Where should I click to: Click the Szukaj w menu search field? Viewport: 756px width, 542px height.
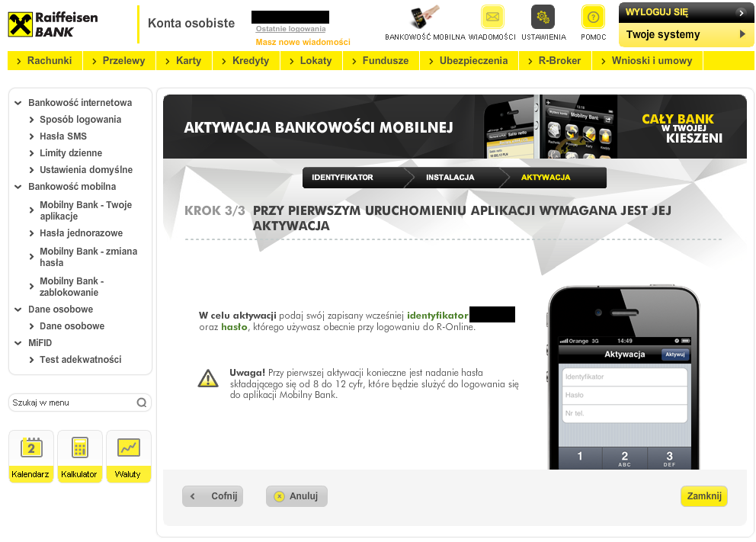point(80,402)
